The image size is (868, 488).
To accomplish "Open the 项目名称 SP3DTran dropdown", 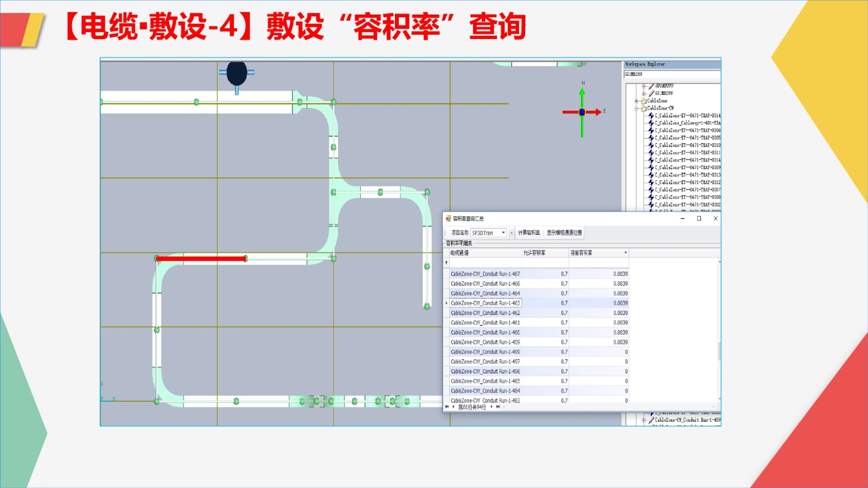I will point(503,233).
